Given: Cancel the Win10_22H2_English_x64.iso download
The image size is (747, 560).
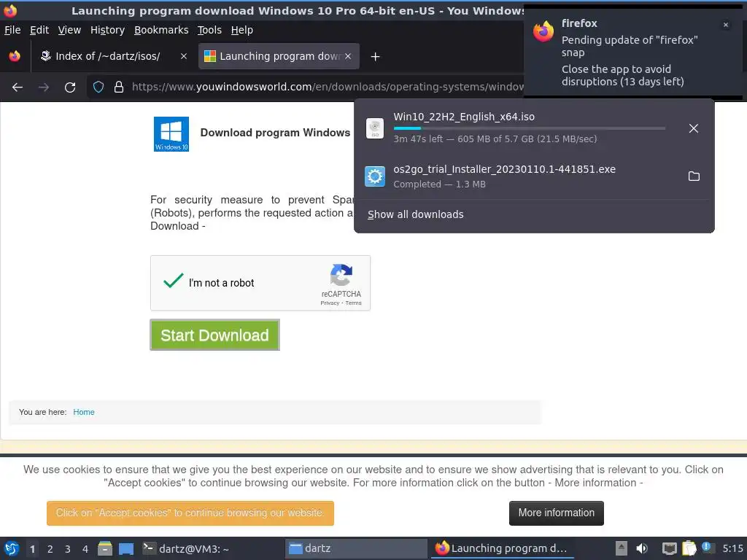Looking at the screenshot, I should pos(694,128).
